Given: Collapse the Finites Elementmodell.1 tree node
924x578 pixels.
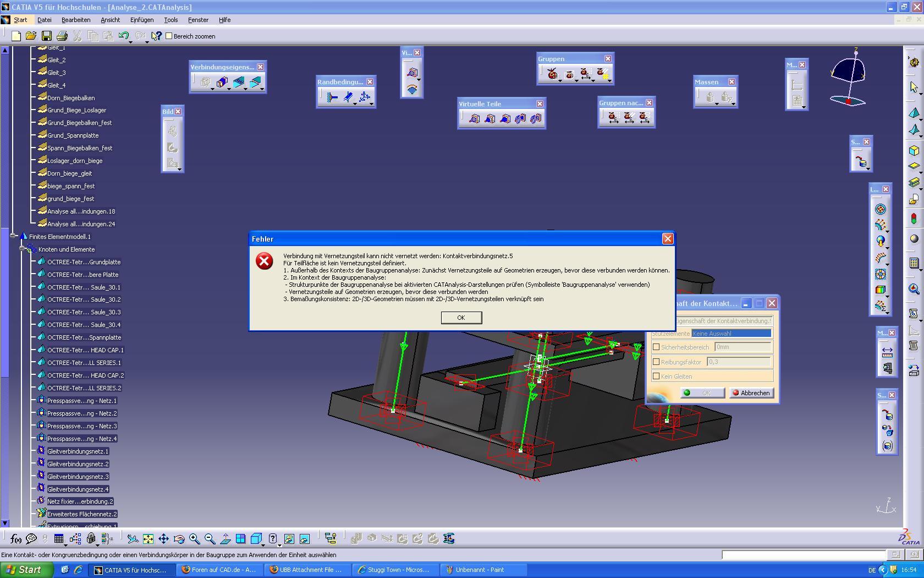Looking at the screenshot, I should pos(14,236).
